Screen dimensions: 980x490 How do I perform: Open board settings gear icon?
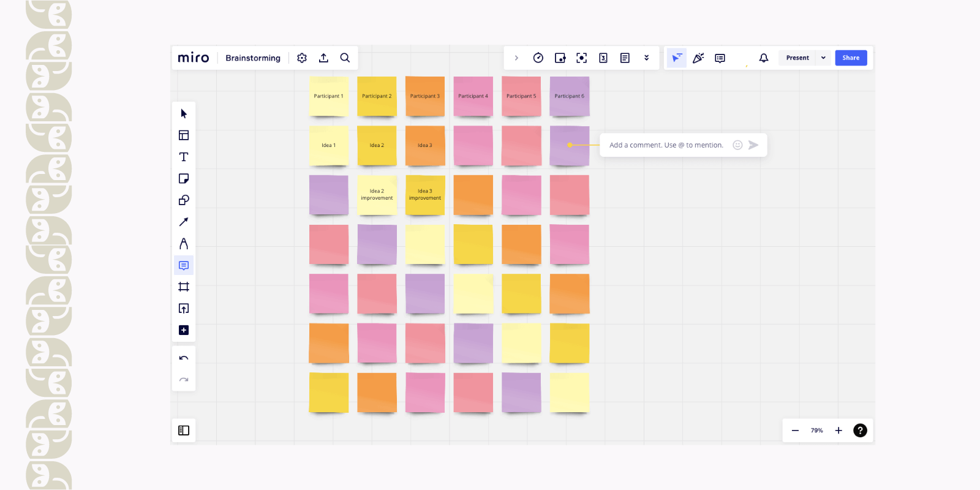302,58
